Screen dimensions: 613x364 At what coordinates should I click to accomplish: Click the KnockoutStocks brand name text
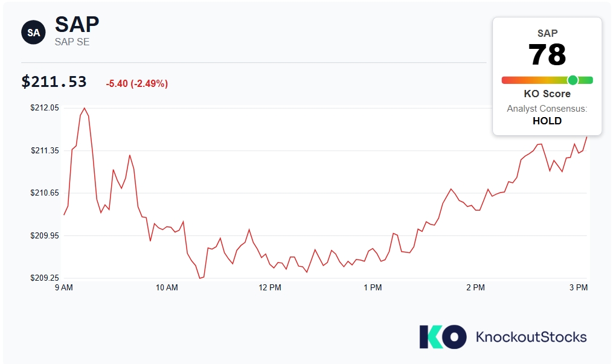click(x=531, y=337)
